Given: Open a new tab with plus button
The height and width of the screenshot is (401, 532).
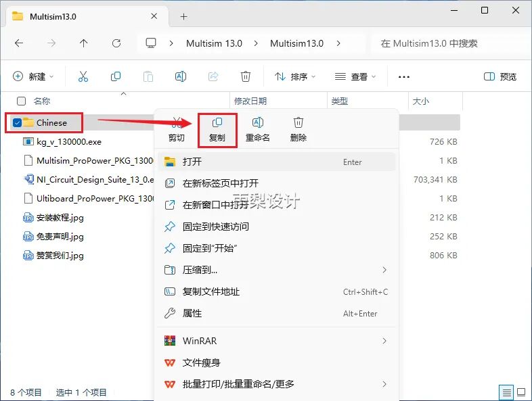Looking at the screenshot, I should tap(184, 17).
